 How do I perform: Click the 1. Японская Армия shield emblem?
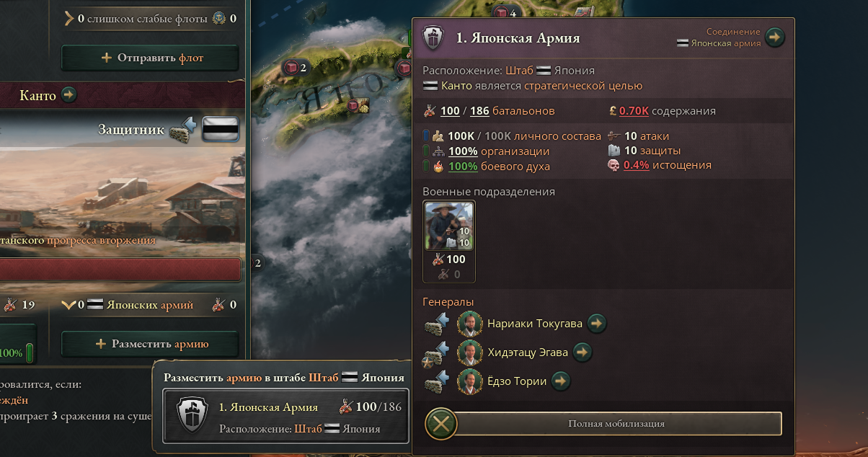pos(433,37)
